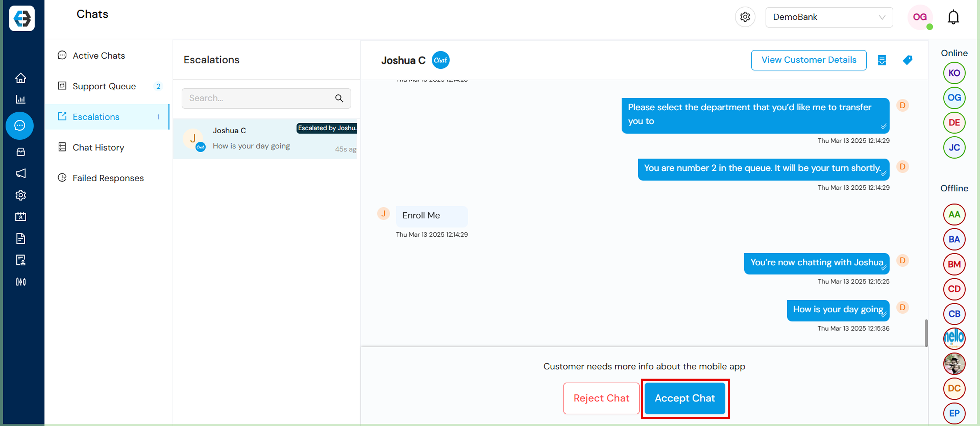The width and height of the screenshot is (980, 426).
Task: Click the chat notes icon in conversation header
Action: (x=882, y=60)
